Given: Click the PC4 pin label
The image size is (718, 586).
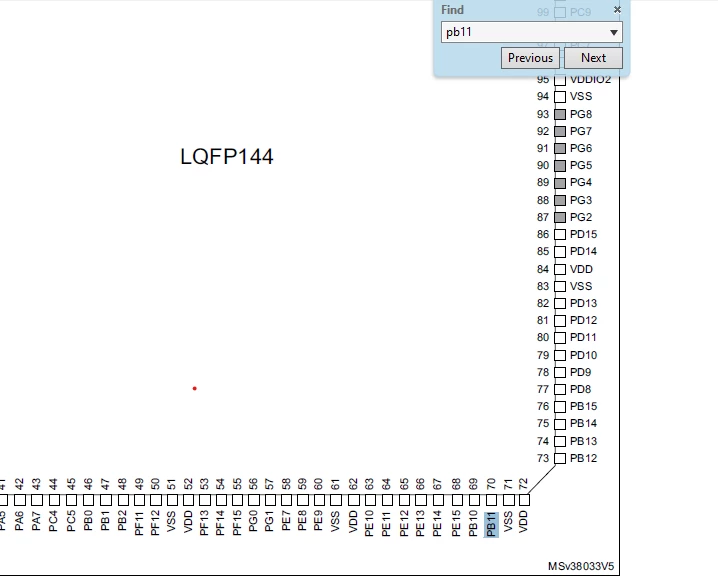Looking at the screenshot, I should pyautogui.click(x=53, y=521).
